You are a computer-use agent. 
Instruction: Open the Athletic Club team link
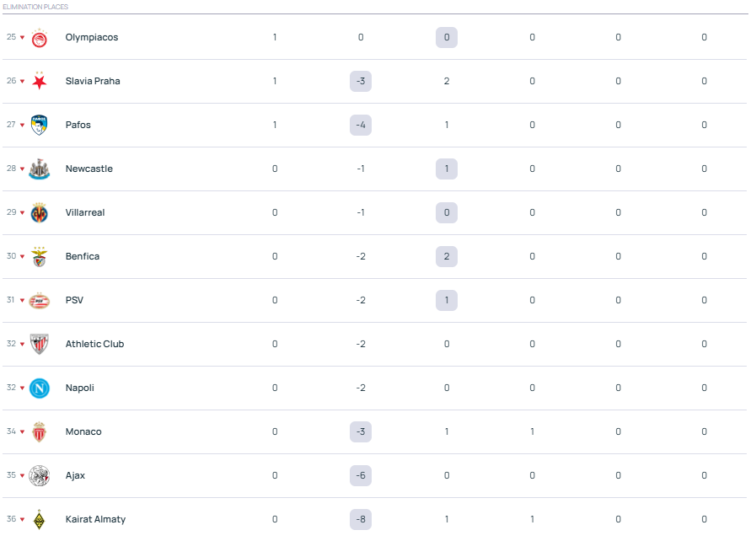94,344
